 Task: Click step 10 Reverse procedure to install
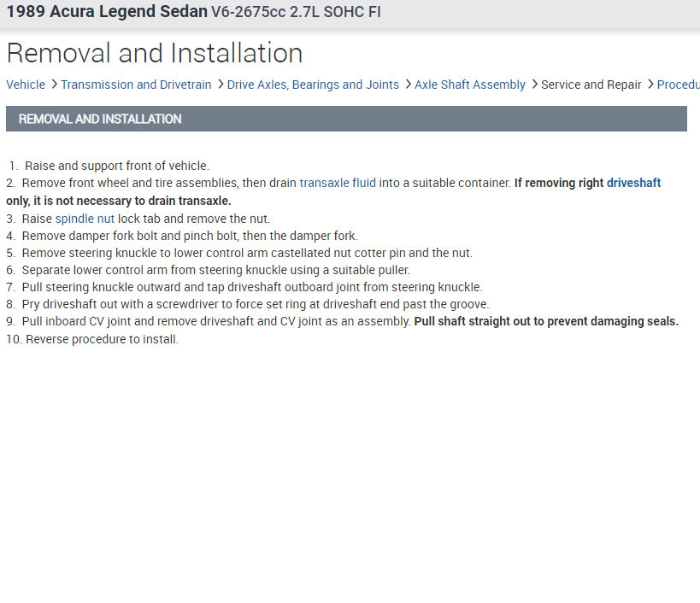[x=92, y=339]
